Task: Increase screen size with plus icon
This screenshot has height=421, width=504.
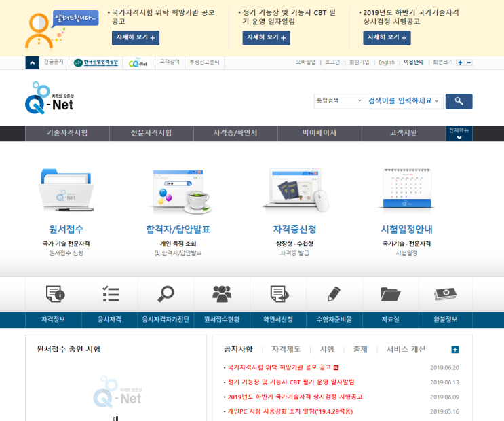Action: point(460,62)
